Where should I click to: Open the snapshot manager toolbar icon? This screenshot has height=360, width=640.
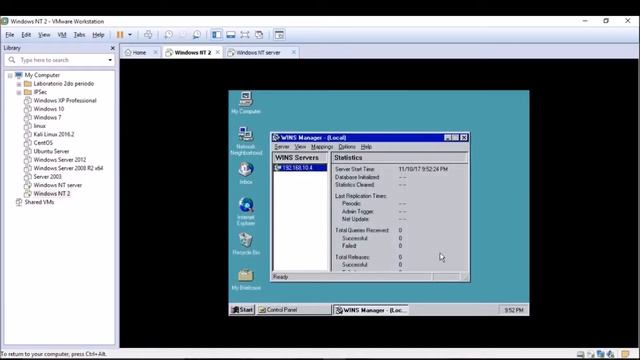196,35
